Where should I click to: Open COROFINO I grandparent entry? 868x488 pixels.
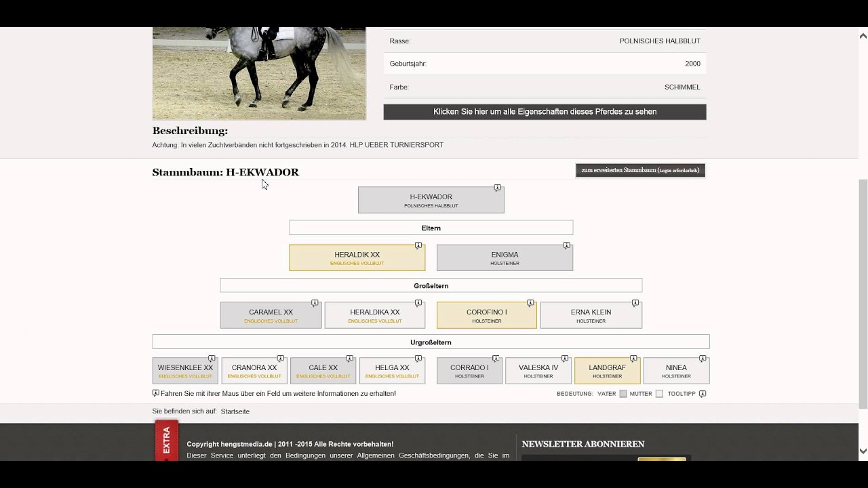pyautogui.click(x=487, y=315)
